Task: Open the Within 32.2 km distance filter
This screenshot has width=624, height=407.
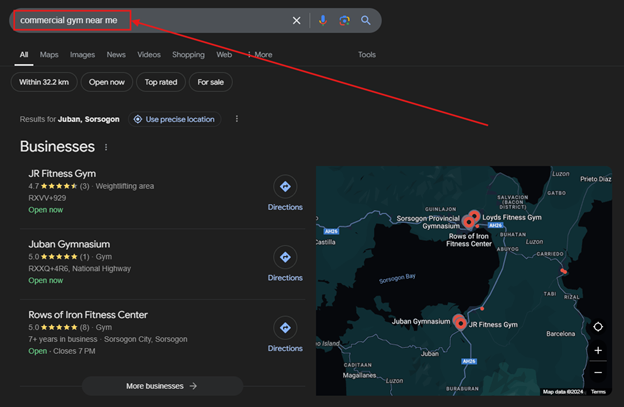Action: (44, 82)
